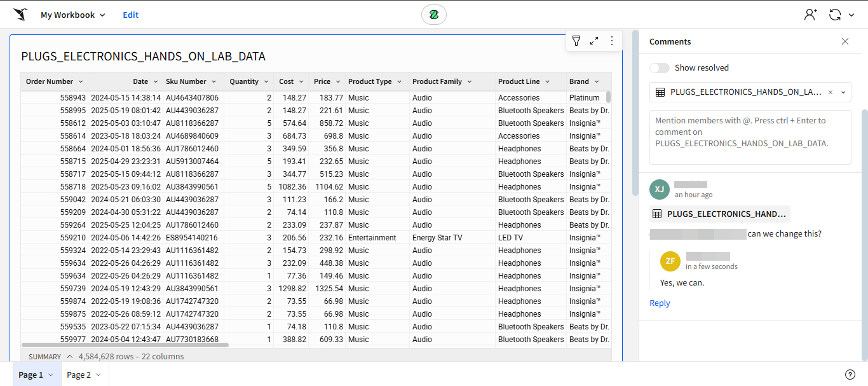
Task: Toggle Show resolved switch
Action: click(660, 68)
